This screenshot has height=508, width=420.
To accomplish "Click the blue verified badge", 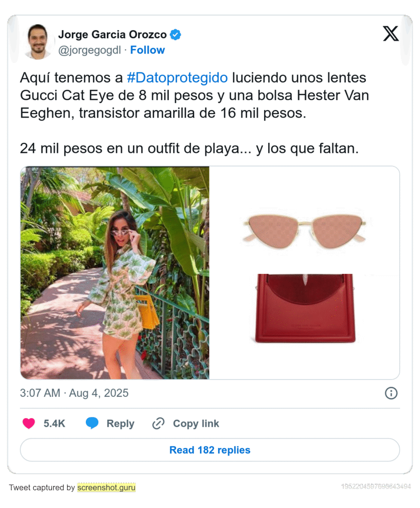I will coord(176,35).
